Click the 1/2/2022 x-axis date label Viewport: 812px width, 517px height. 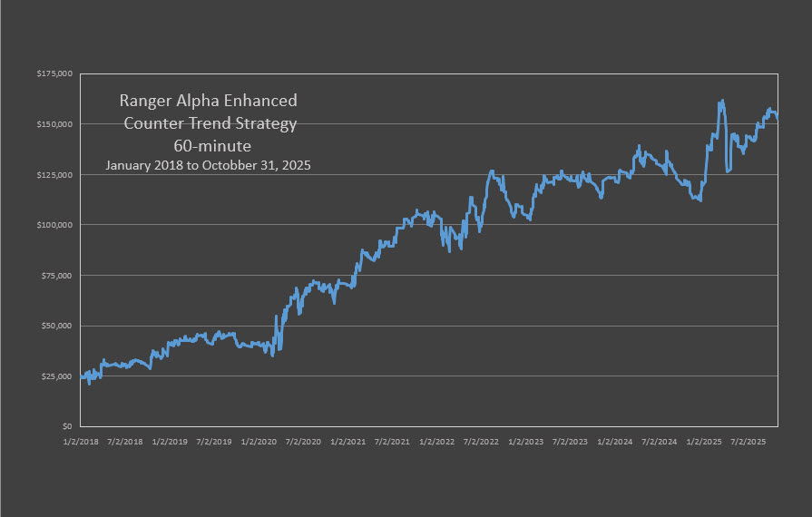[x=437, y=442]
